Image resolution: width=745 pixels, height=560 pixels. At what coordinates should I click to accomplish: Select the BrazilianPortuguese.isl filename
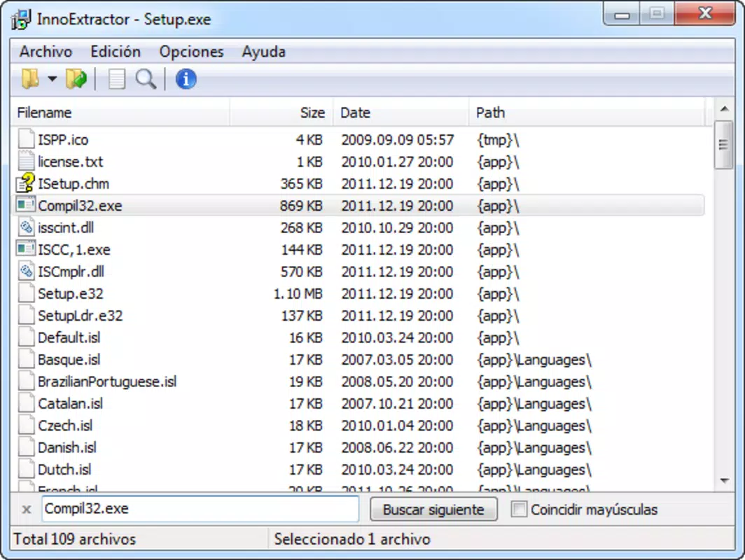click(107, 381)
